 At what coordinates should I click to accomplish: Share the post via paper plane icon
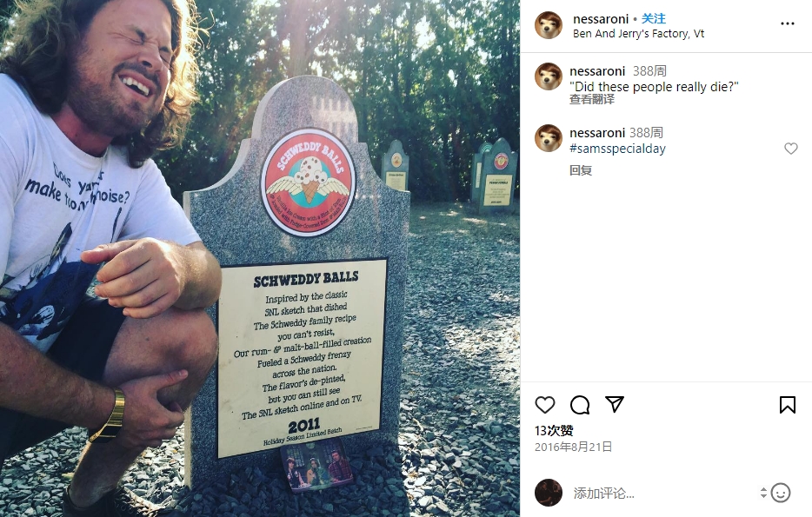coord(615,404)
